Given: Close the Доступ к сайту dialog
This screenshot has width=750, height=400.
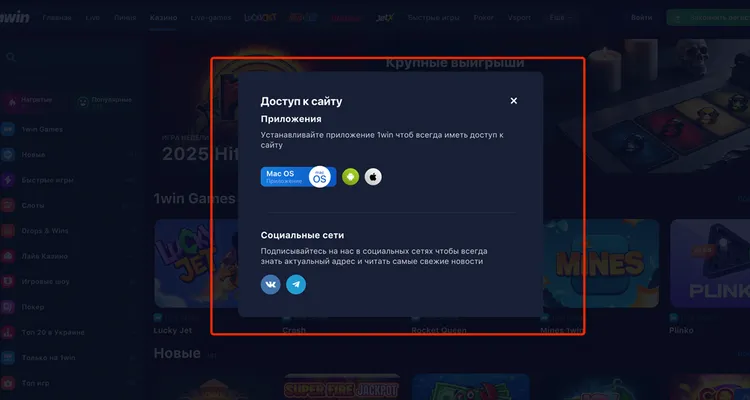Looking at the screenshot, I should [514, 101].
